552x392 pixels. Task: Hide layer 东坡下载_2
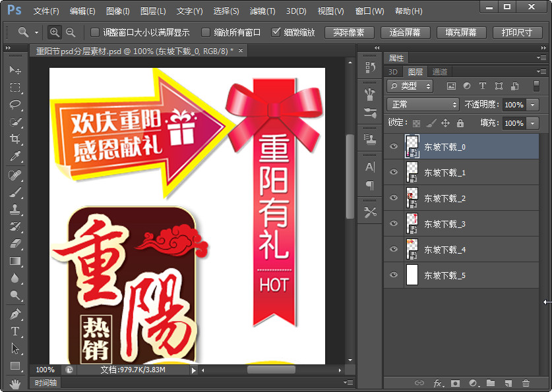[394, 198]
